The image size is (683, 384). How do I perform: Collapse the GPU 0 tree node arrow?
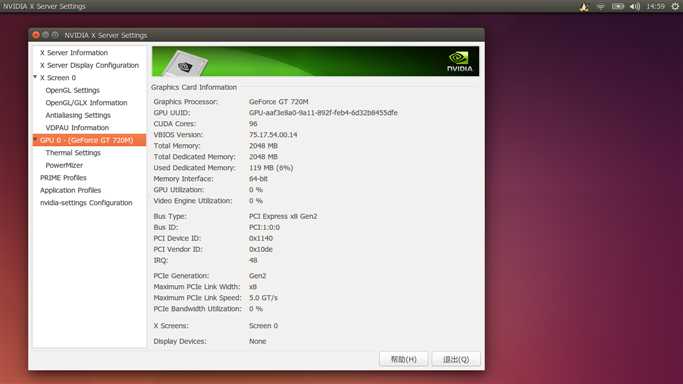tap(35, 140)
